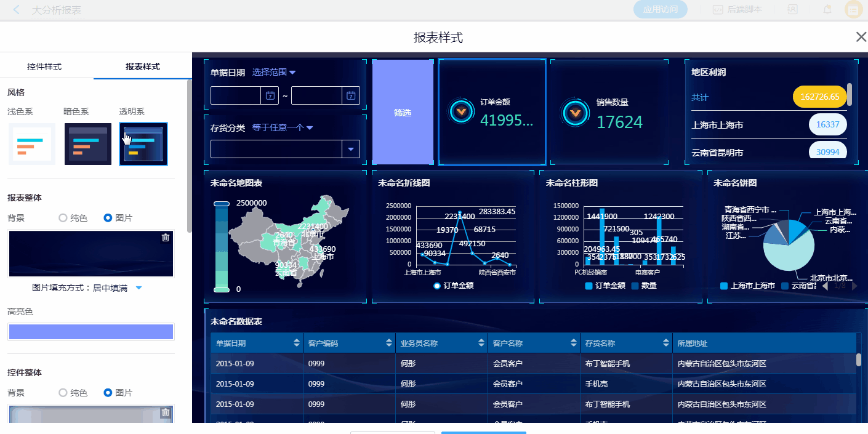Choose 纯色 for widget background
Screen dimensions: 868x434
pyautogui.click(x=63, y=393)
